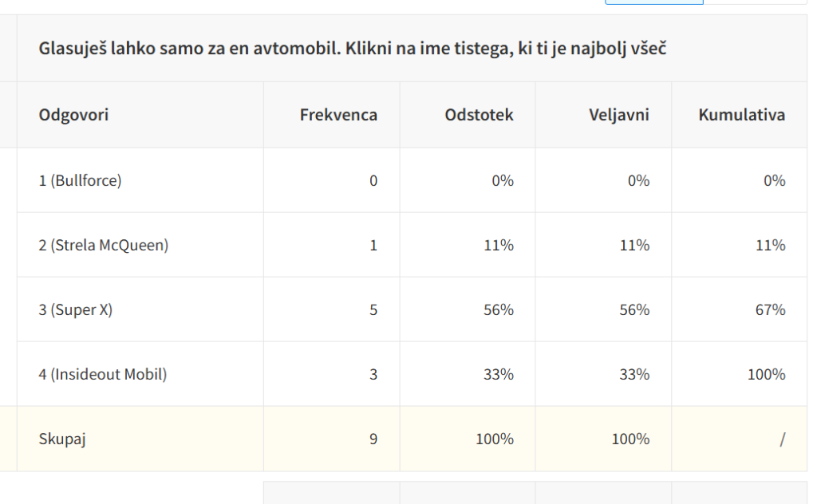The image size is (817, 504).
Task: Click the Veljavni column header
Action: point(618,115)
